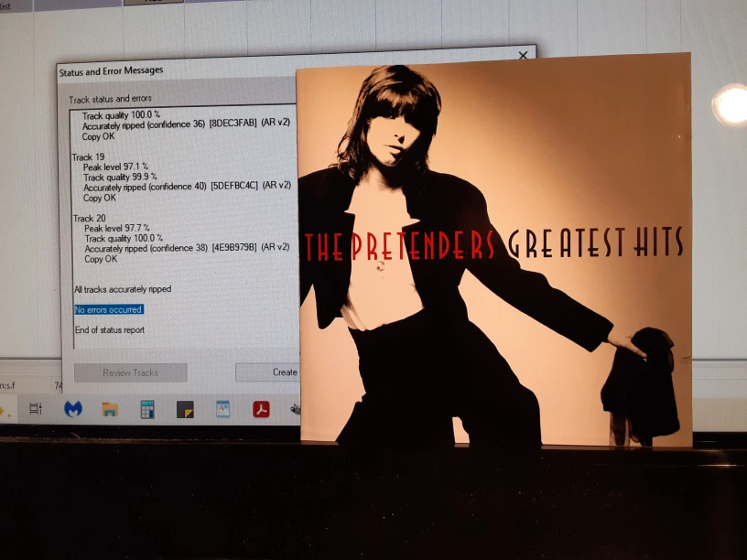Select the "Track 19" heading in log
This screenshot has width=747, height=560.
(88, 157)
